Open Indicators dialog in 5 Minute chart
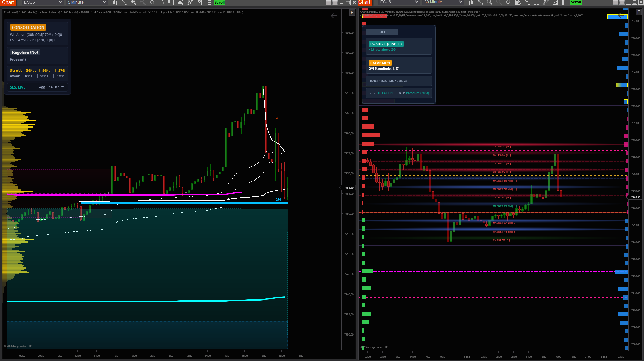Viewport: 644px width, 361px height. 180,2
